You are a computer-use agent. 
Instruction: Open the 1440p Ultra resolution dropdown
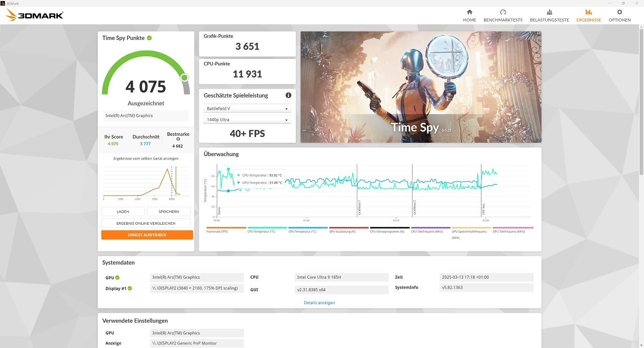247,120
